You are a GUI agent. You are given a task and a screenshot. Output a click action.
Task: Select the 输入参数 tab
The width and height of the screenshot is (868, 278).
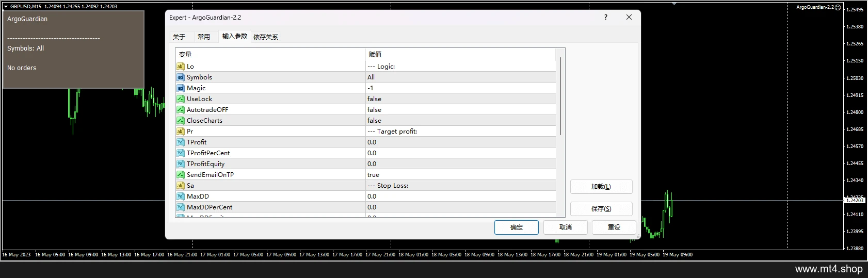235,36
